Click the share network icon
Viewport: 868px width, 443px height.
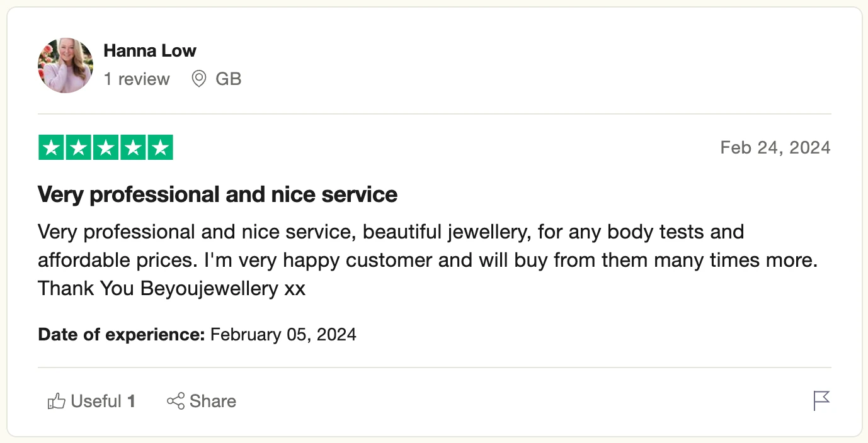click(x=176, y=401)
